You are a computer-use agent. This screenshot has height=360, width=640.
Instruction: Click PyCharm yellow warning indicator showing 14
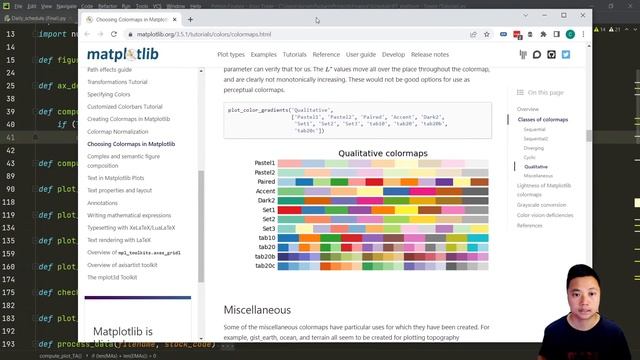coord(600,29)
